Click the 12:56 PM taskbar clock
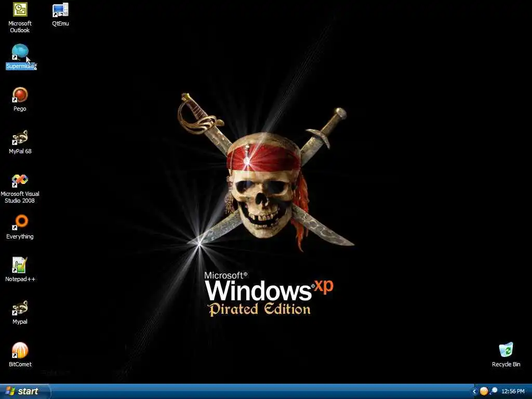Image resolution: width=532 pixels, height=399 pixels. pos(513,392)
